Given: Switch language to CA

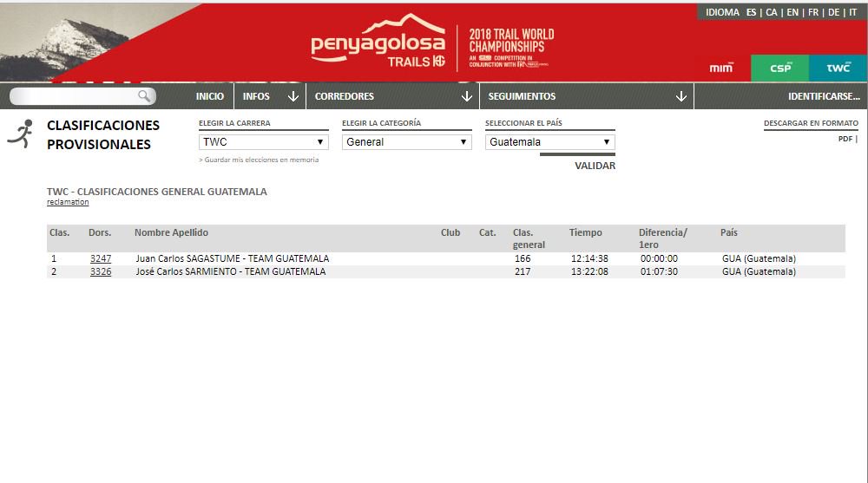Looking at the screenshot, I should (771, 12).
